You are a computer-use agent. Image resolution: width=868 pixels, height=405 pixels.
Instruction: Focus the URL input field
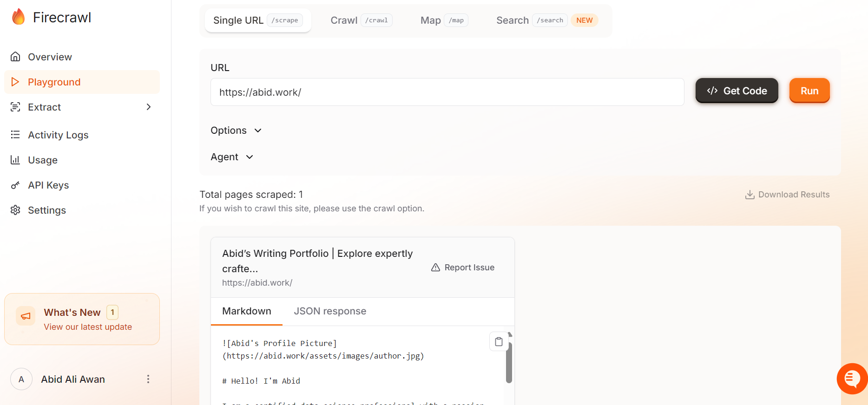coord(447,92)
